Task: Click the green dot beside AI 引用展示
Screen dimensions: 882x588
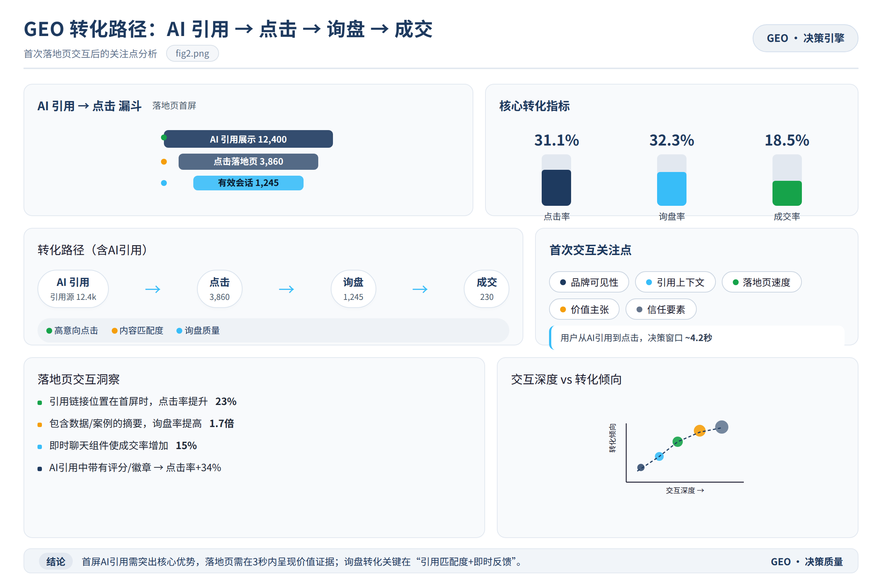Action: pos(164,137)
